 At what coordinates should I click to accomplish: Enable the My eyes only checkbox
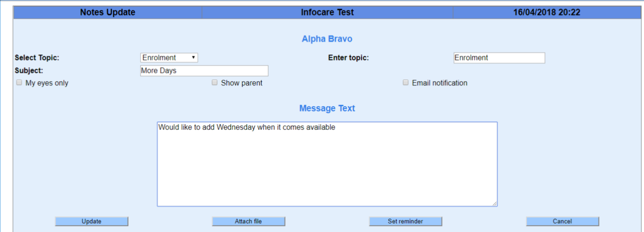(x=19, y=83)
